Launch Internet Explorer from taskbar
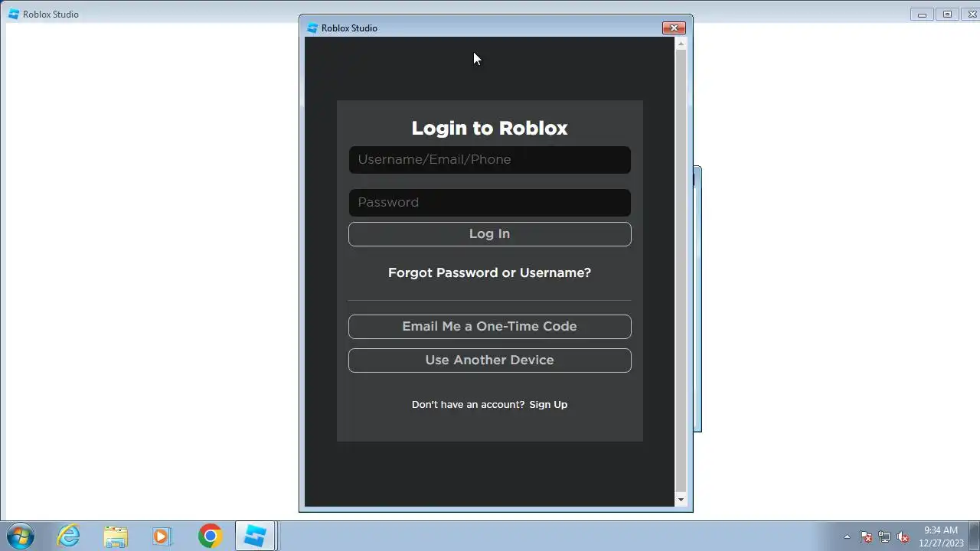This screenshot has height=551, width=980. [69, 536]
